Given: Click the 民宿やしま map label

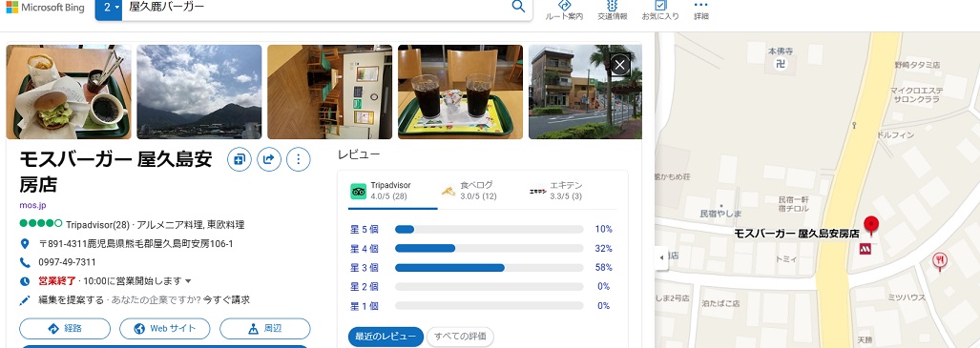Looking at the screenshot, I should [x=719, y=214].
